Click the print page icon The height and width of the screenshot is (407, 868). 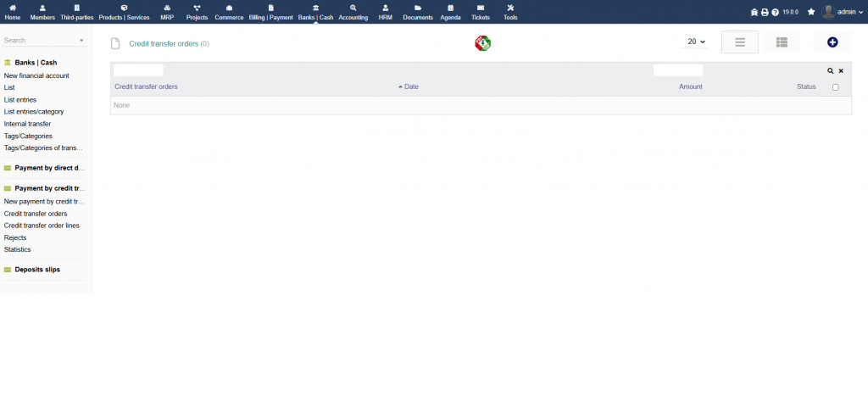(x=765, y=12)
